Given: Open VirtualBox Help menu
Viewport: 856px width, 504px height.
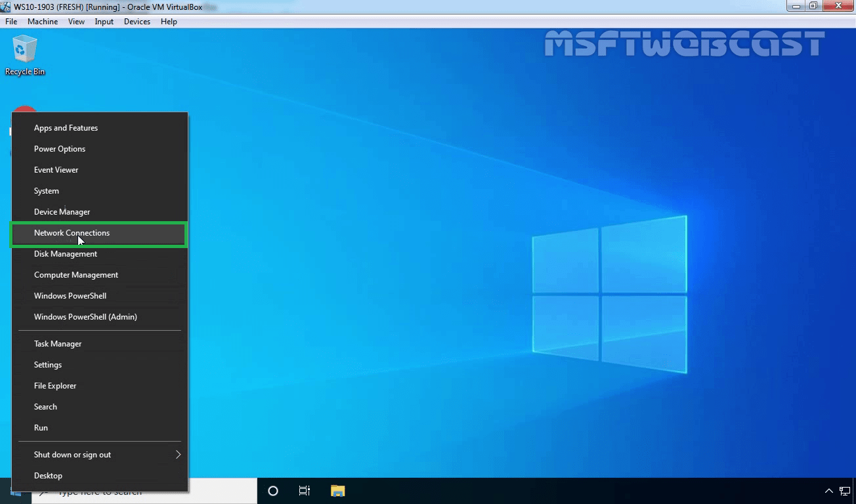Looking at the screenshot, I should pos(169,22).
